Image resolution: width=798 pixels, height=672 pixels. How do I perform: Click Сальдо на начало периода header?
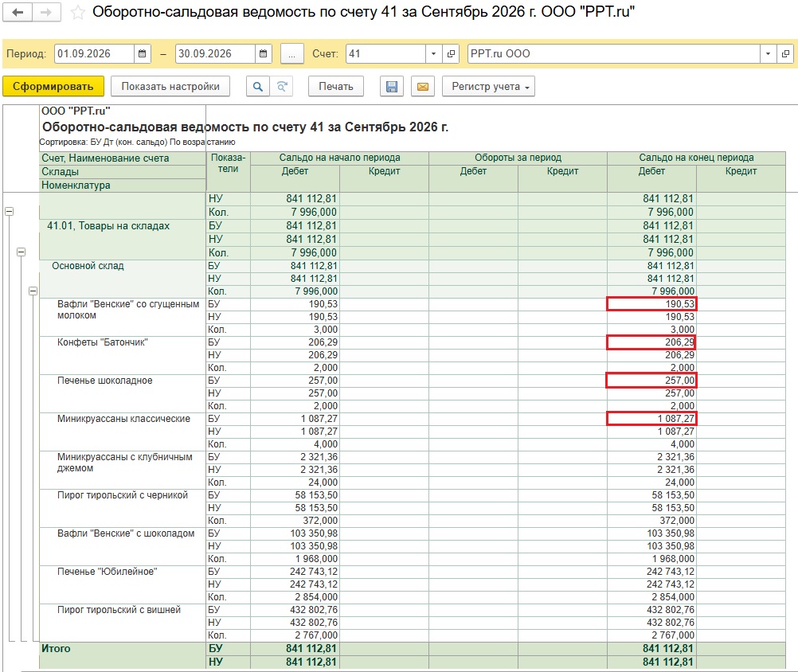[x=339, y=158]
